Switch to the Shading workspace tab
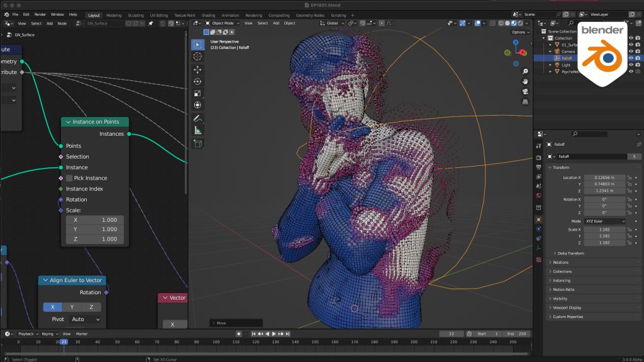Screen dimensions: 644x362 click(x=209, y=14)
